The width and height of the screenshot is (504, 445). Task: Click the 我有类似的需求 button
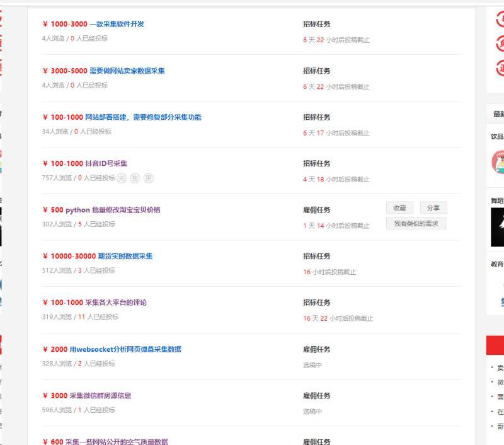pos(415,223)
